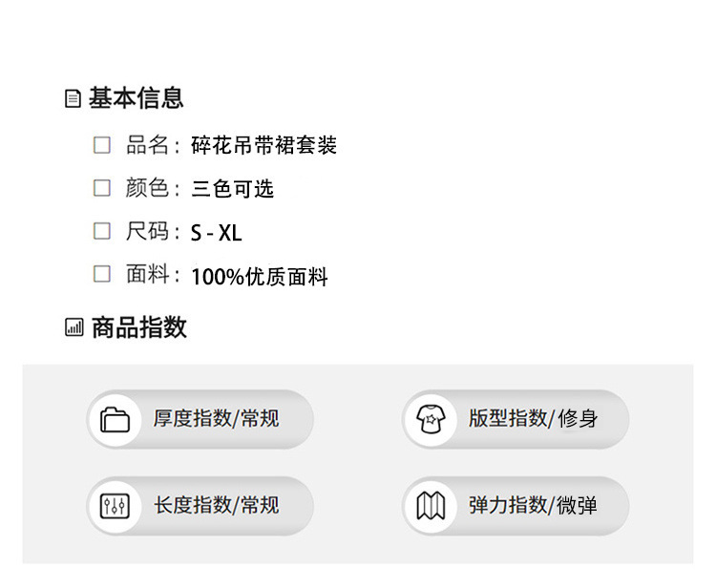Enable the 面料 checkbox
Image resolution: width=716 pixels, height=588 pixels.
click(x=102, y=275)
